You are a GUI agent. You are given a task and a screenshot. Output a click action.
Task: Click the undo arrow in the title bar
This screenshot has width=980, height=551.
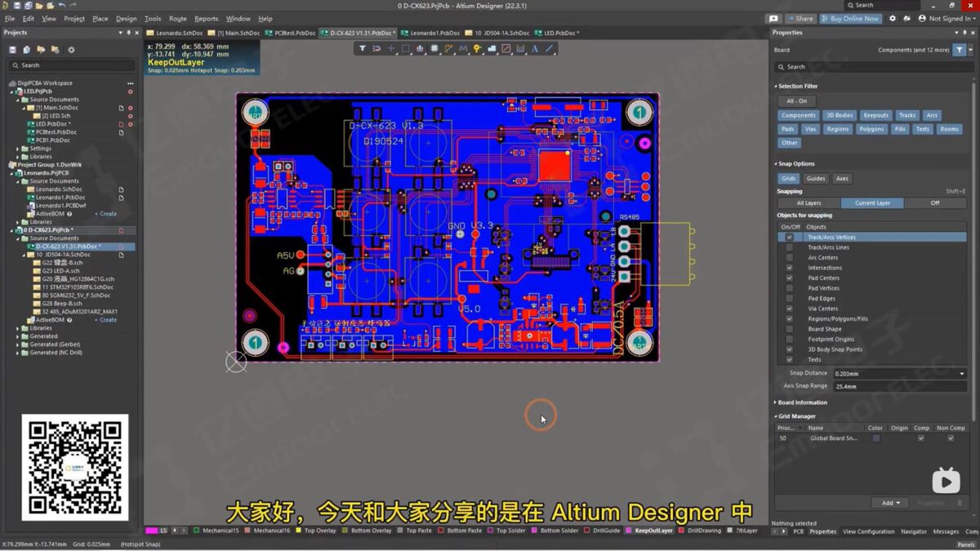click(x=63, y=5)
